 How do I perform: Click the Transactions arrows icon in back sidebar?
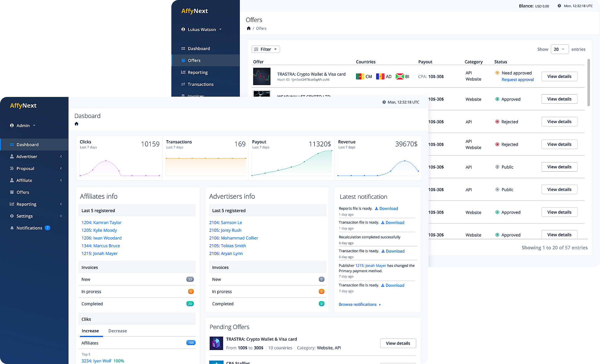183,84
